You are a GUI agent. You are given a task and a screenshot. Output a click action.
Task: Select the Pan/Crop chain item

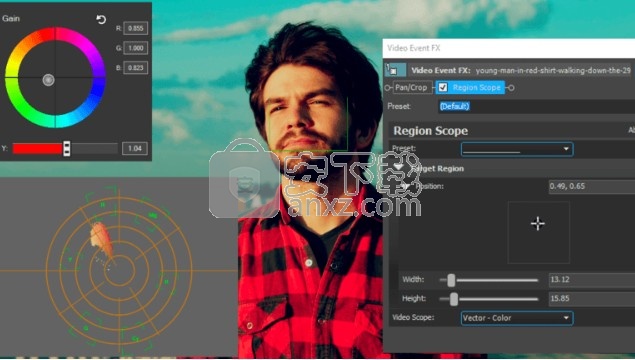[x=411, y=87]
